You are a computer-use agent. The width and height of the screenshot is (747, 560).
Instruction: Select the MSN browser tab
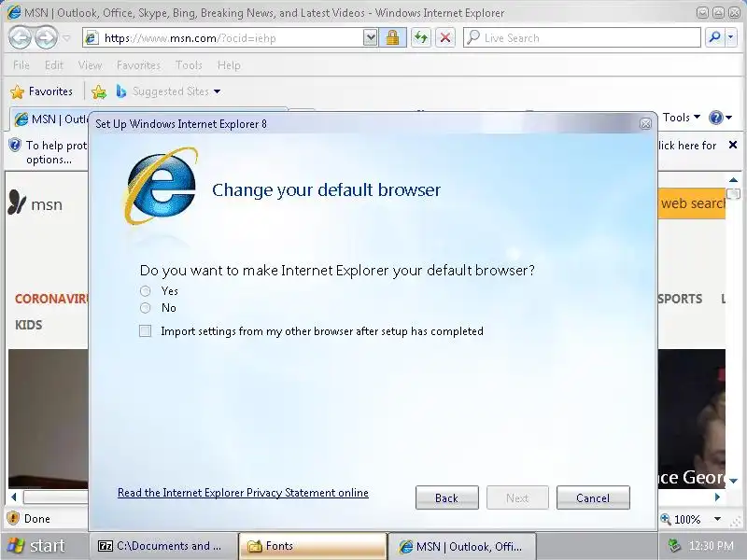tap(50, 119)
